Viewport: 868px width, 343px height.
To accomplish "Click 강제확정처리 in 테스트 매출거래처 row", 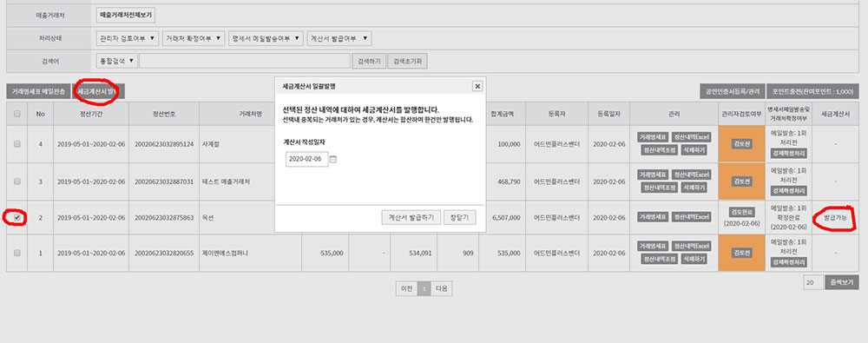I will 788,191.
